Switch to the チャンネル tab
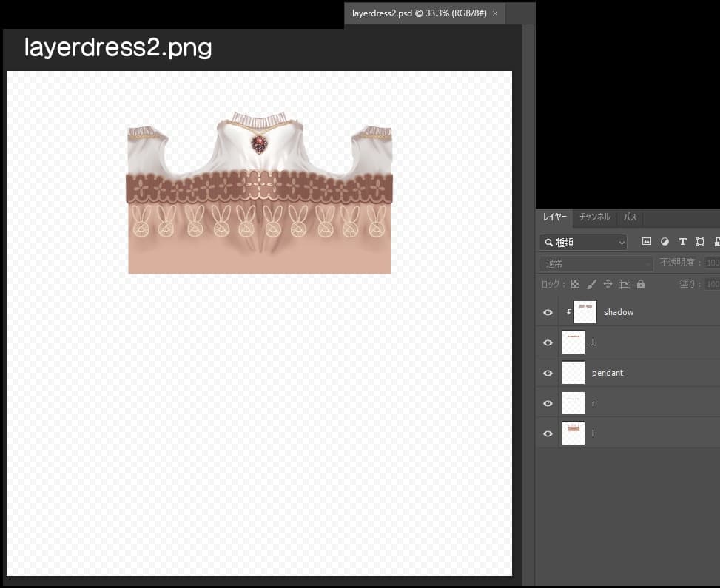 (x=594, y=217)
